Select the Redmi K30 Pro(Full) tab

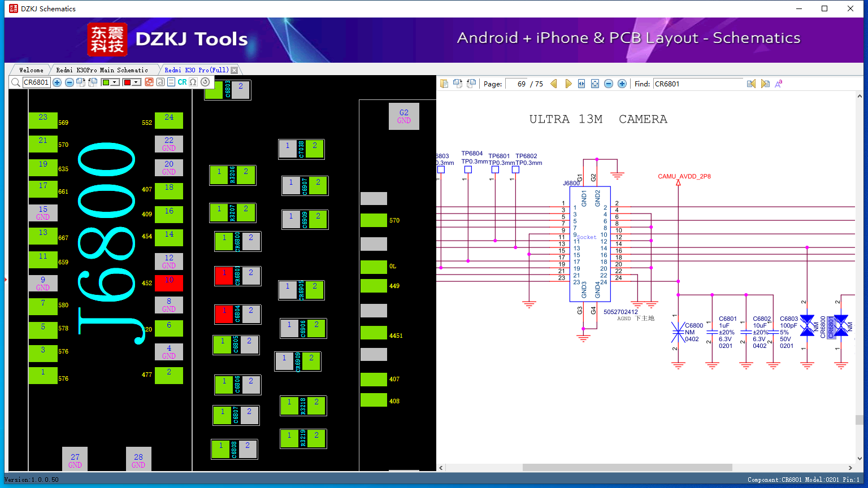[x=196, y=70]
